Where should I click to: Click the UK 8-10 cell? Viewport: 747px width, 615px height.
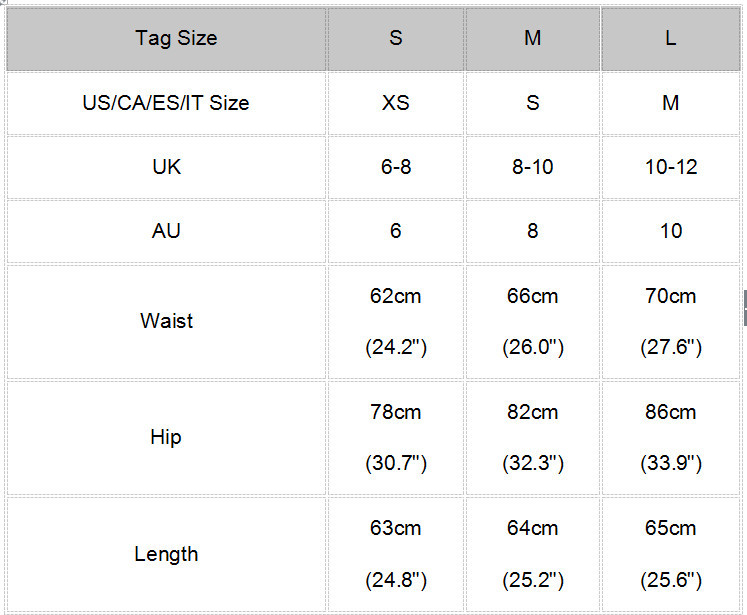click(533, 167)
